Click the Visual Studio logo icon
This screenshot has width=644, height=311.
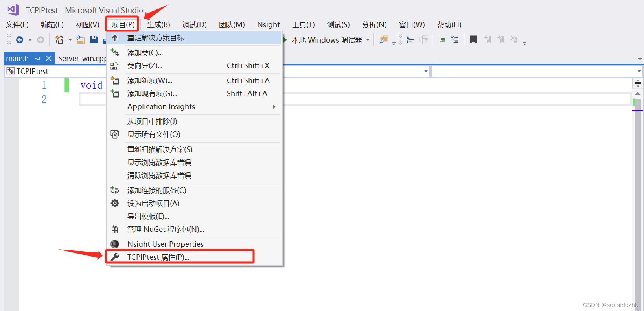13,10
